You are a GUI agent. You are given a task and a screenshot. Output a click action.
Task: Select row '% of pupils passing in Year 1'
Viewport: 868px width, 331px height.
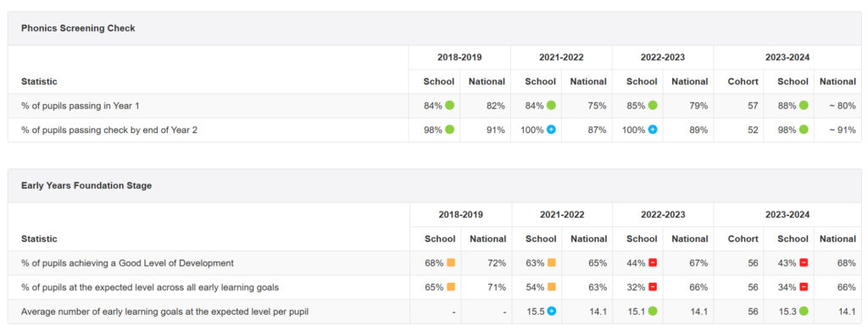coord(434,106)
